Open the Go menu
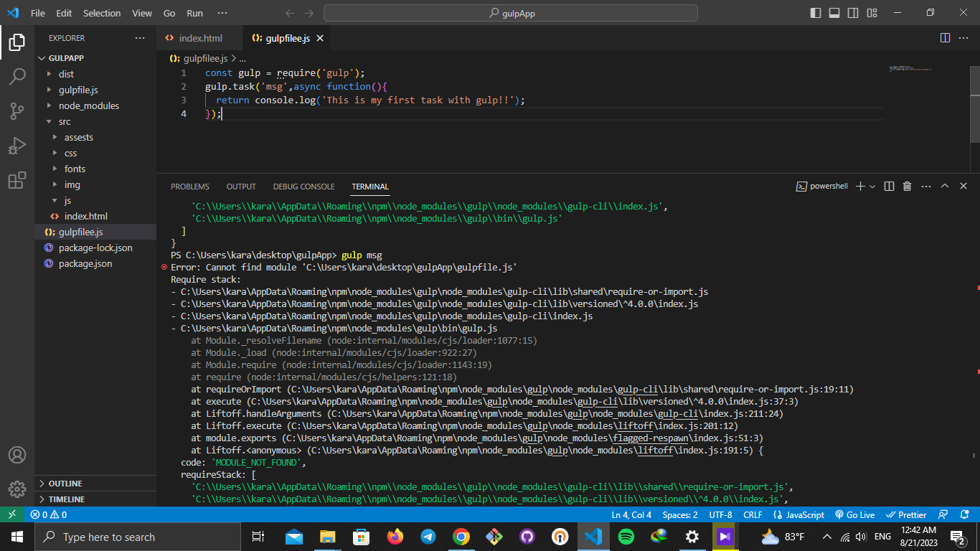The image size is (980, 551). point(169,13)
